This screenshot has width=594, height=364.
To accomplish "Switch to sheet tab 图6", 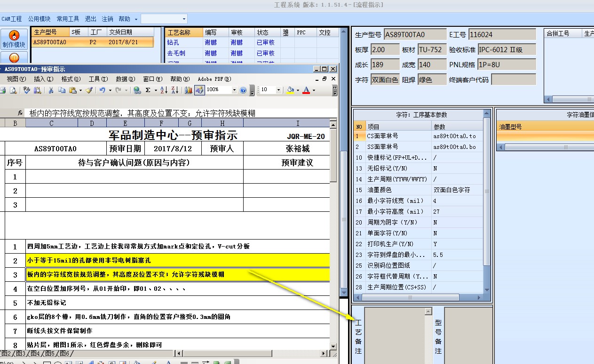I will click(64, 354).
